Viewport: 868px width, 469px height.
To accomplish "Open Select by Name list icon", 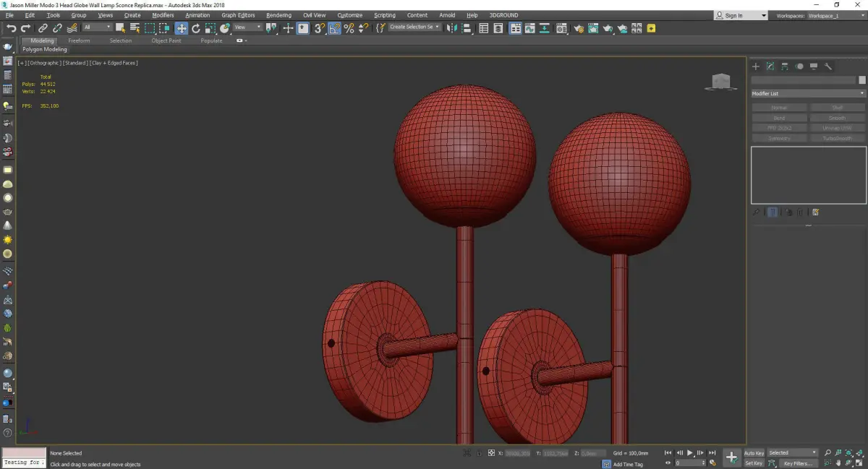I will tap(135, 28).
